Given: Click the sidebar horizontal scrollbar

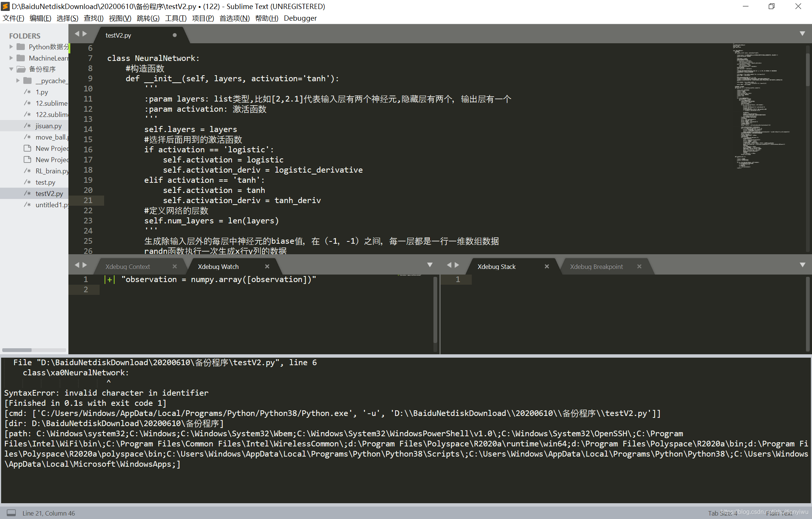Looking at the screenshot, I should [17, 350].
